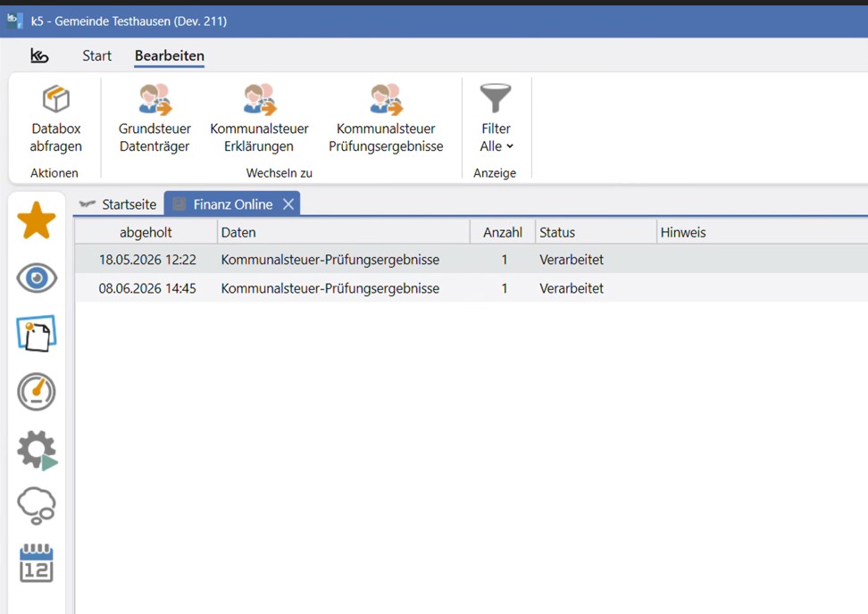Open Grundsteuer Datenträger view
The image size is (868, 614).
coord(154,118)
